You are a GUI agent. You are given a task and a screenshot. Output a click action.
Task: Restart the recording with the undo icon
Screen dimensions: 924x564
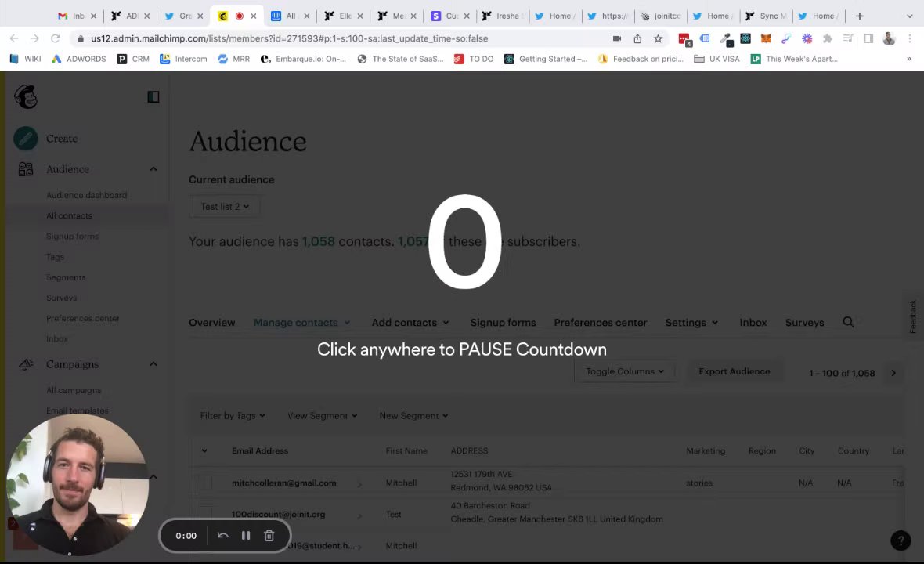click(222, 536)
